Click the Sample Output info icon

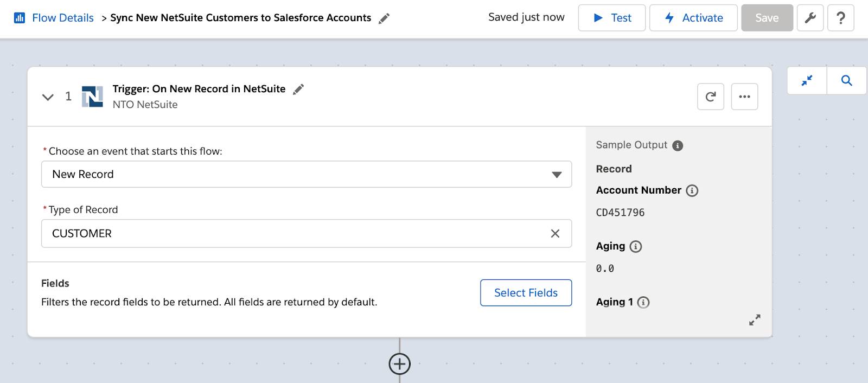[x=678, y=145]
